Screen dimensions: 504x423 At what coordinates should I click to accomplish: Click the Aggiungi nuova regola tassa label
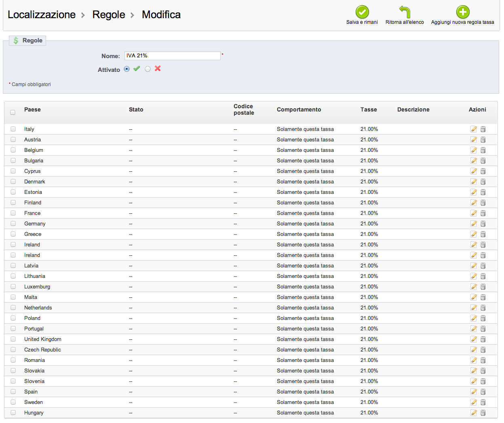pyautogui.click(x=463, y=22)
